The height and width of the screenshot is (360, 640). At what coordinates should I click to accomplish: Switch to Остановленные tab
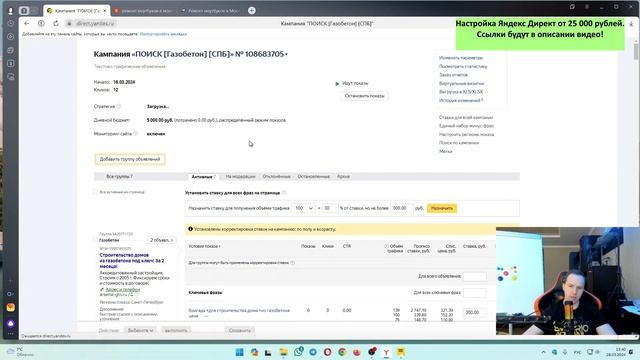(313, 176)
